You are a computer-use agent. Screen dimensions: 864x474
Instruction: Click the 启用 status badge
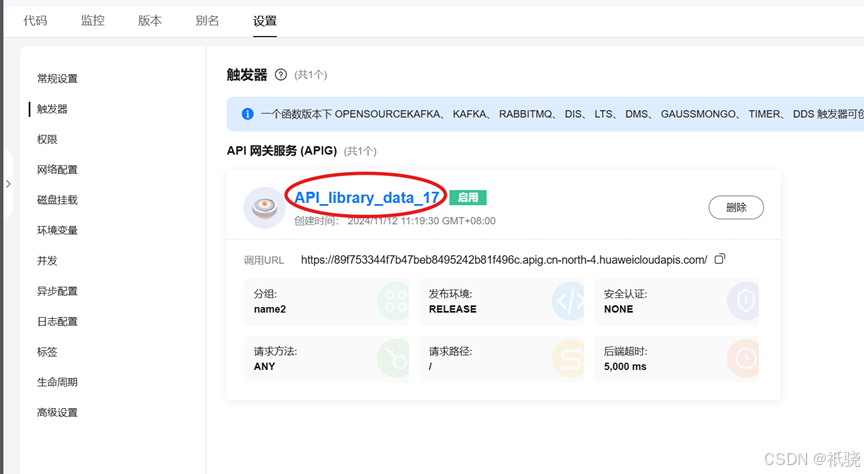468,197
